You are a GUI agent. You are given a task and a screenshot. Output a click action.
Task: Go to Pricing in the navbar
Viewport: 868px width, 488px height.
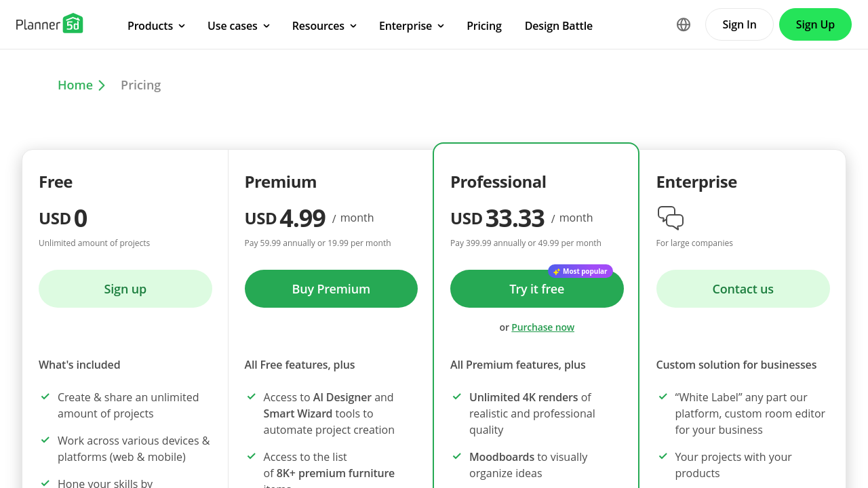click(x=484, y=26)
